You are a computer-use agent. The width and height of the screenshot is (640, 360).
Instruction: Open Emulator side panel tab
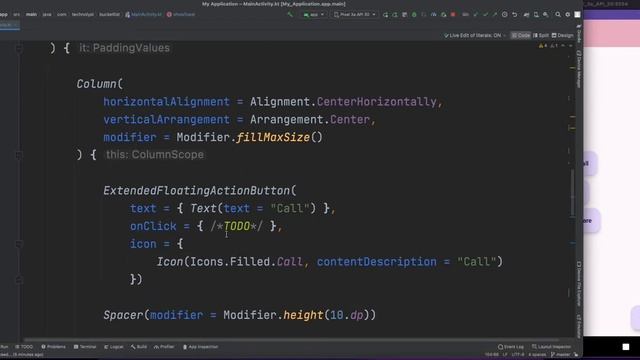(579, 326)
